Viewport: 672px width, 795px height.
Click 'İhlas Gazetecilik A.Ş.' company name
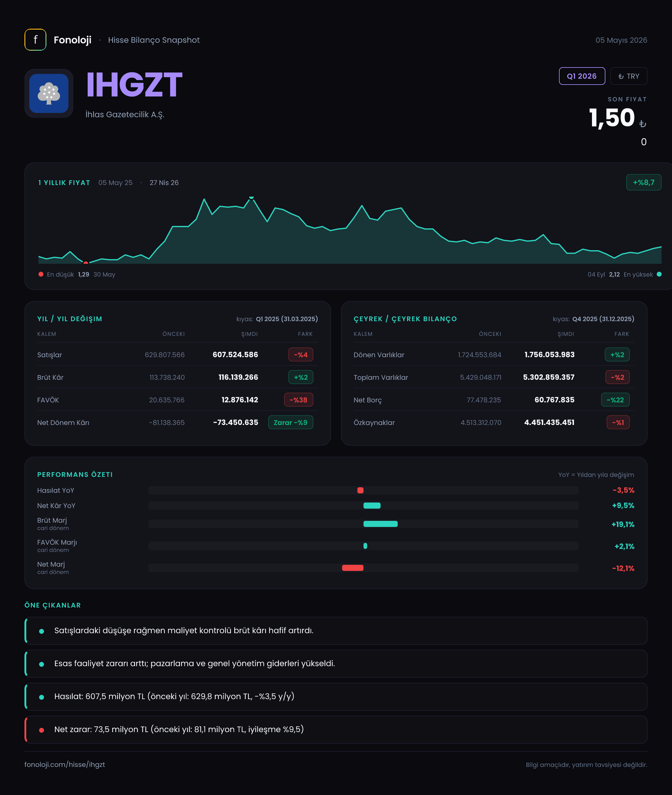(x=125, y=114)
